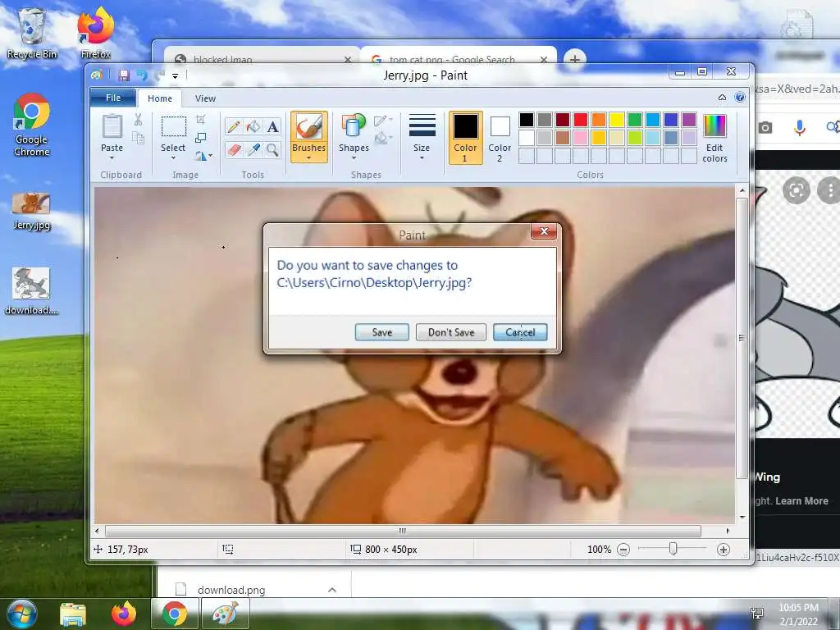Viewport: 840px width, 630px height.
Task: Click the File Explorer taskbar icon
Action: click(73, 614)
